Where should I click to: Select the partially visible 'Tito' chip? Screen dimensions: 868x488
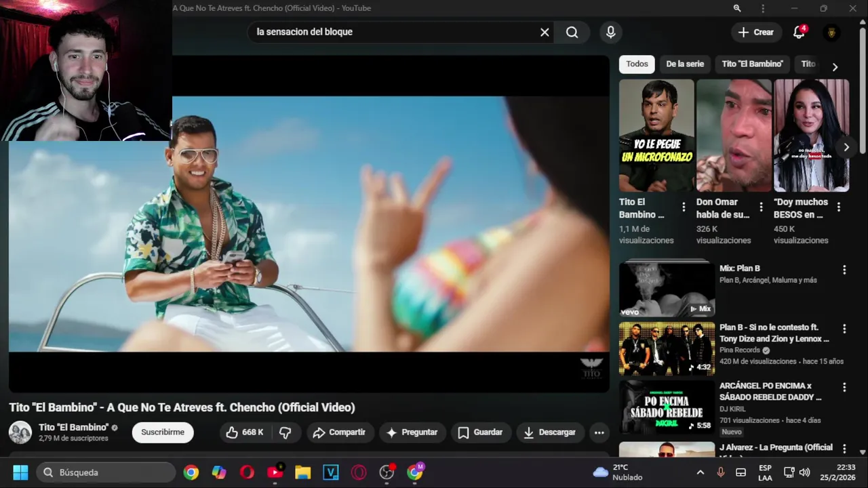808,64
